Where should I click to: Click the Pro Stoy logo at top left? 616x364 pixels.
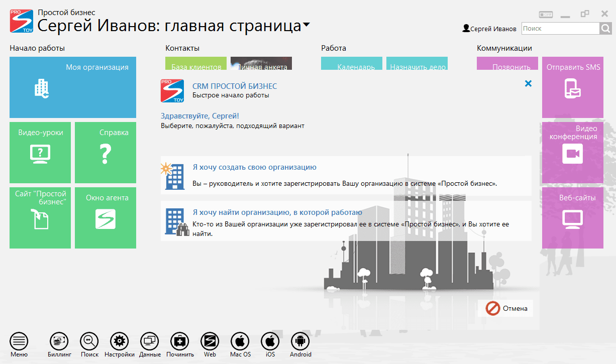click(22, 21)
